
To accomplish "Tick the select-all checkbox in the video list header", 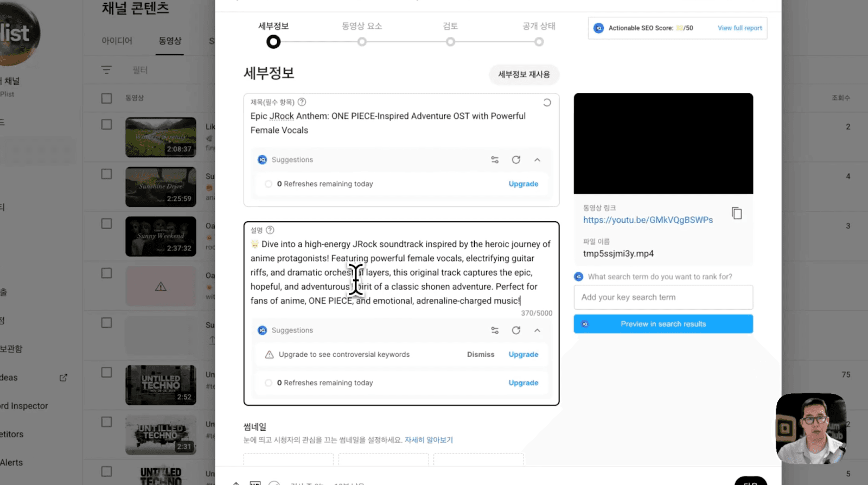I will [x=106, y=98].
